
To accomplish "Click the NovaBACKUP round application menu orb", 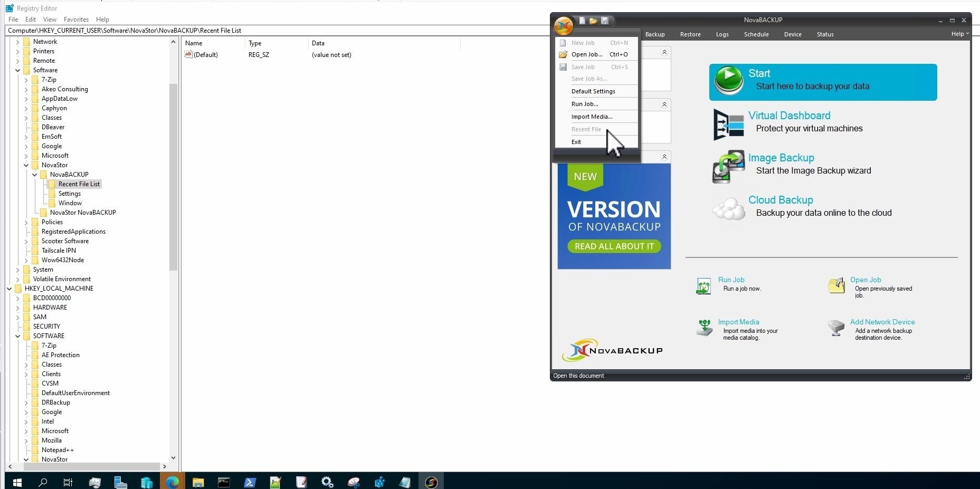I will pos(564,25).
